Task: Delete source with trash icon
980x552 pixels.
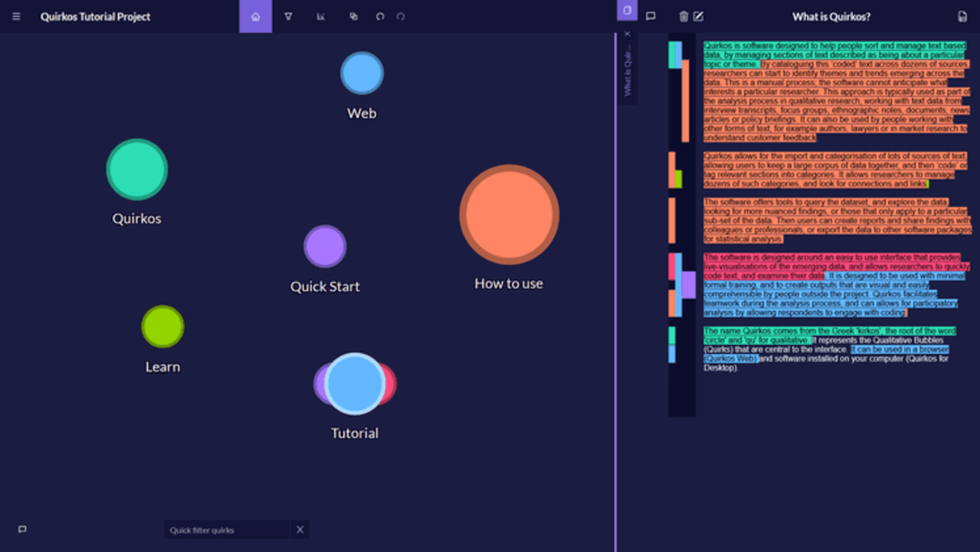Action: tap(683, 17)
